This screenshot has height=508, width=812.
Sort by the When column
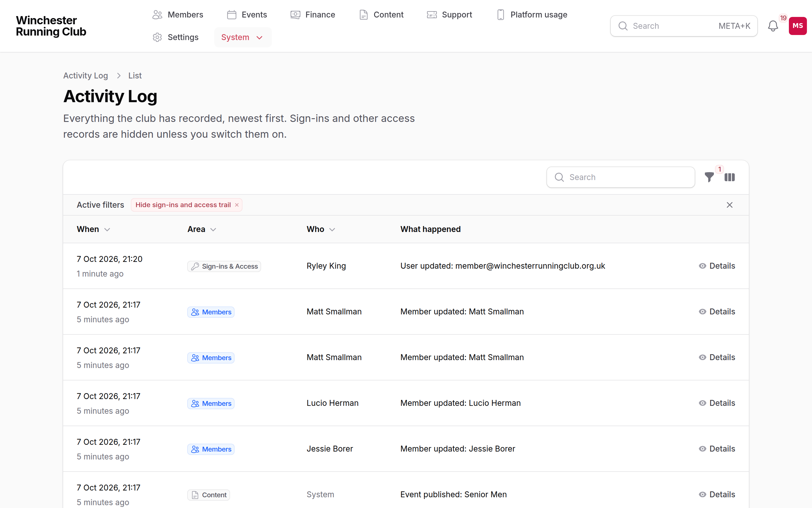pyautogui.click(x=93, y=229)
